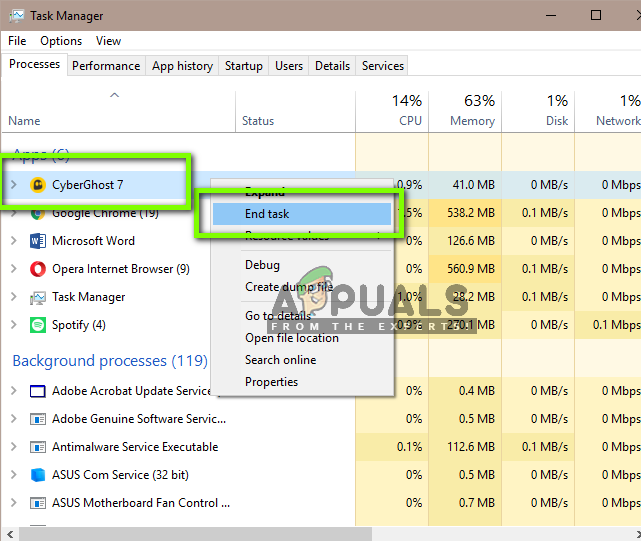Screen dimensions: 641x541
Task: Select the Microsoft Word row text
Action: pos(93,241)
